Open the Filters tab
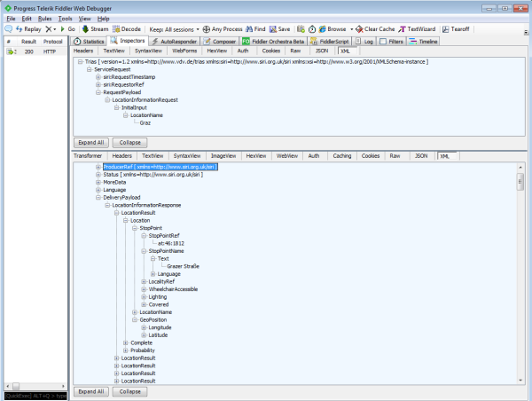 (x=392, y=42)
